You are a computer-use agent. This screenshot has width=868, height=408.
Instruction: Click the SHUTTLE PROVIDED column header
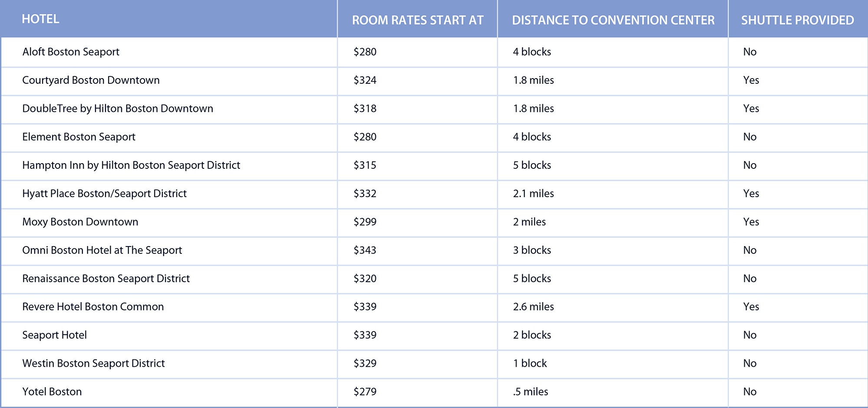tap(797, 20)
